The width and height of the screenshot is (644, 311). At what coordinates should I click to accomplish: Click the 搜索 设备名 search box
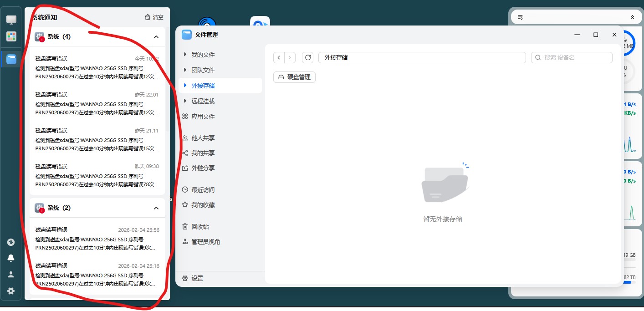pyautogui.click(x=572, y=58)
